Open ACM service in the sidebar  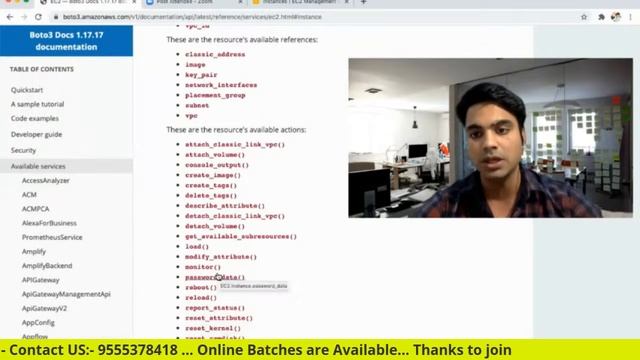click(x=29, y=195)
